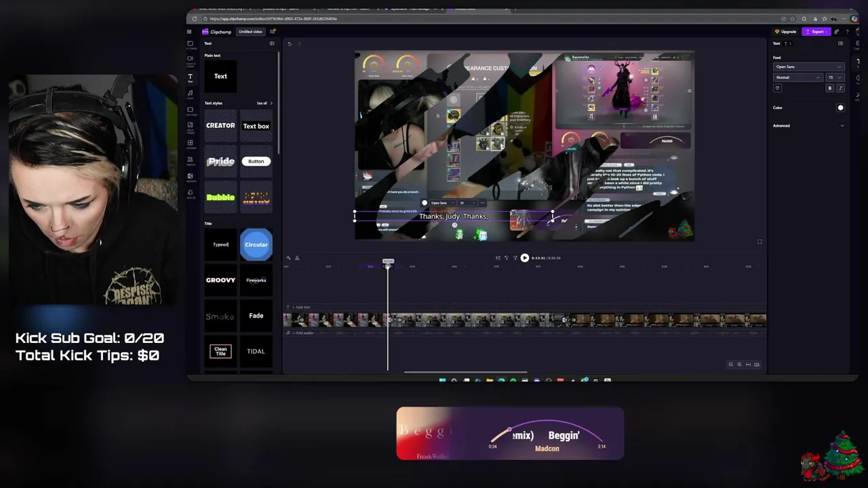The image size is (868, 488).
Task: Select the Text sidebar tab
Action: [191, 78]
